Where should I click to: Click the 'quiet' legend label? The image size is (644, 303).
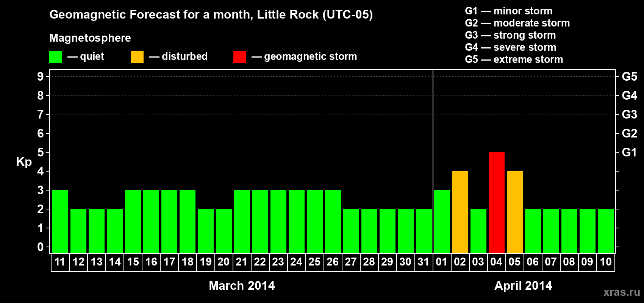(92, 56)
